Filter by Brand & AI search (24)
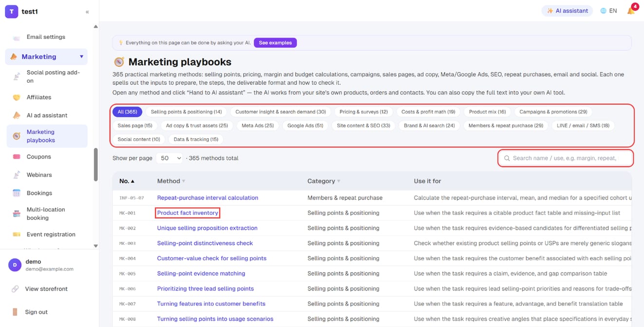Image resolution: width=644 pixels, height=327 pixels. point(429,126)
